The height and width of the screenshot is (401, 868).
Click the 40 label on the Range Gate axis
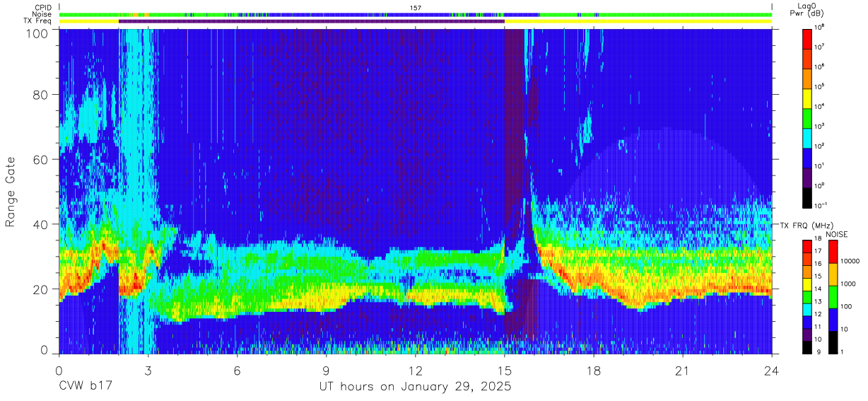pos(41,224)
